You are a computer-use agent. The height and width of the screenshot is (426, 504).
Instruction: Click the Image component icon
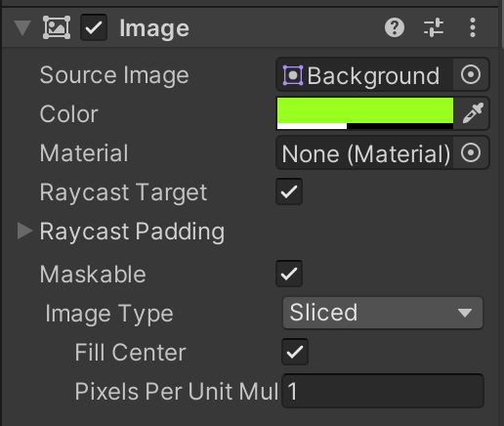[57, 27]
